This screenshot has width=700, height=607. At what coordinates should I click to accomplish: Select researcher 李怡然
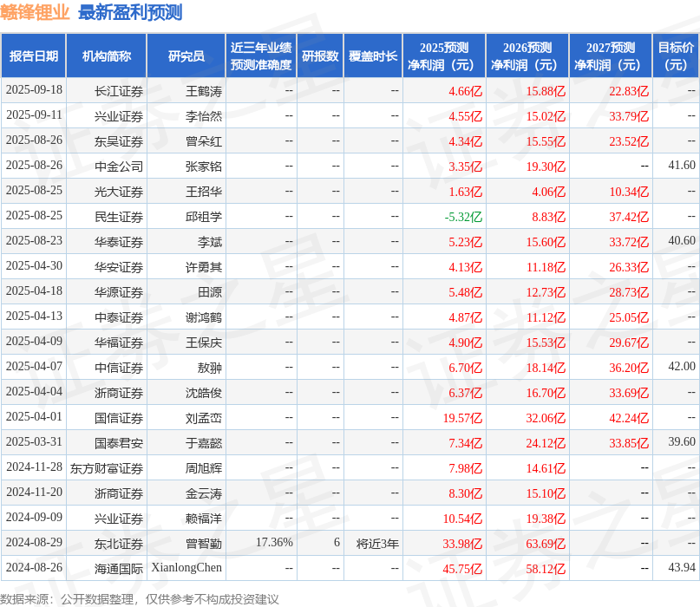click(204, 116)
